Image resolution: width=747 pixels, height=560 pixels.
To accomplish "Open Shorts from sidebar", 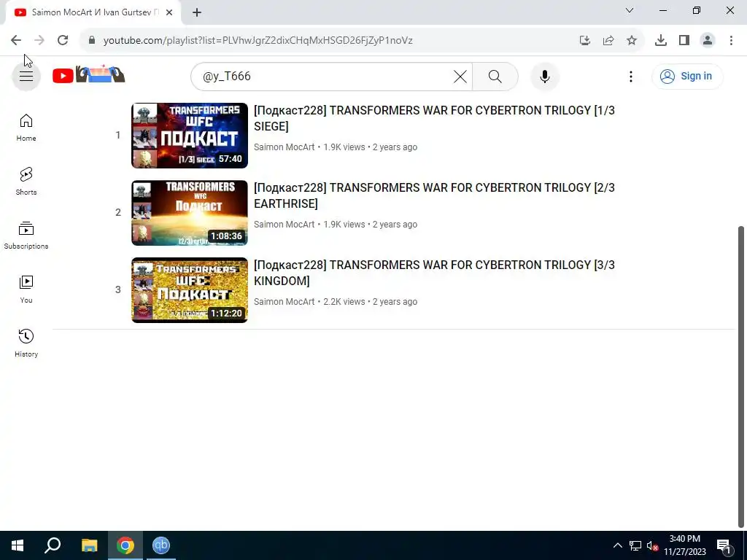I will [26, 182].
